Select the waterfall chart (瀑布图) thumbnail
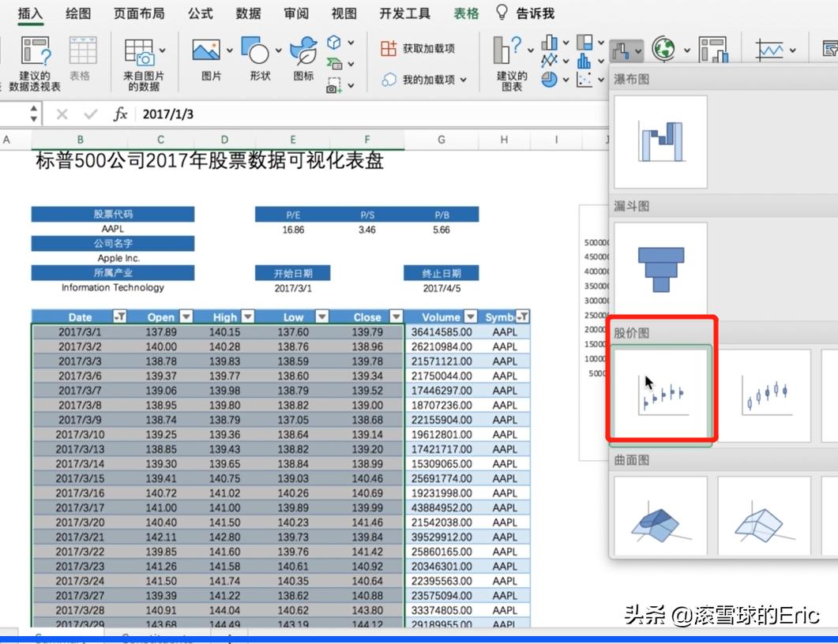Image resolution: width=838 pixels, height=644 pixels. tap(660, 142)
